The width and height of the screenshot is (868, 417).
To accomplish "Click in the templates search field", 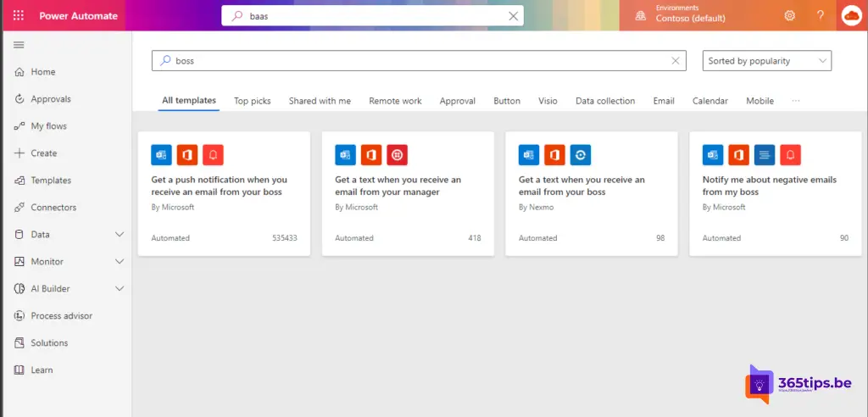I will (x=415, y=61).
